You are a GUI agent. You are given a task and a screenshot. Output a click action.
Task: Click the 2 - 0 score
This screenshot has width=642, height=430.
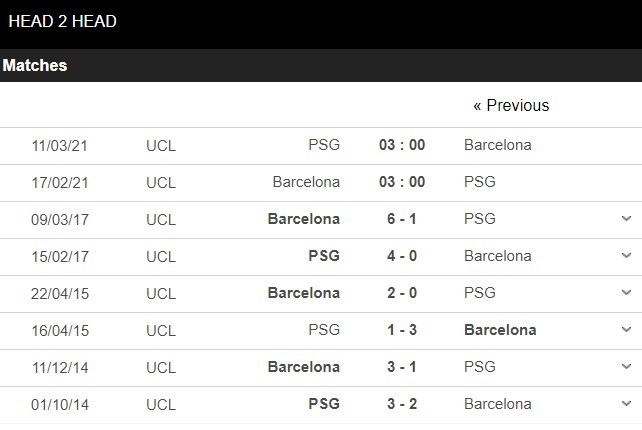click(402, 293)
